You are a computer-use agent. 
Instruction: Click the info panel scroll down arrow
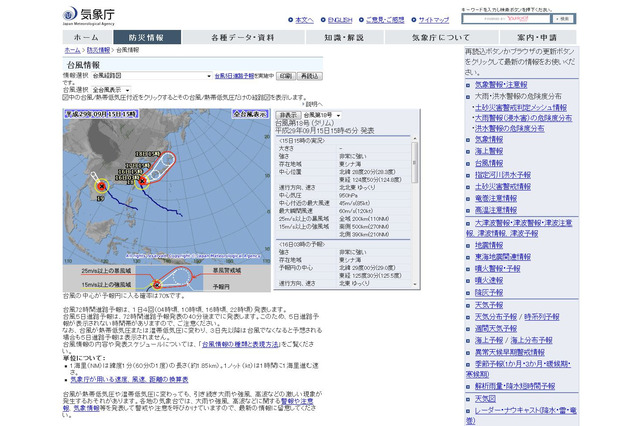click(415, 284)
